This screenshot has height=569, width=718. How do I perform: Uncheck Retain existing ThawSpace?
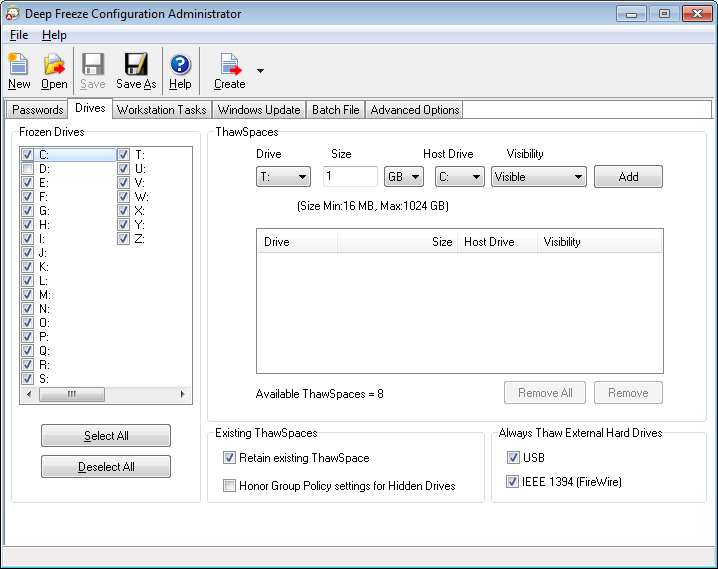pyautogui.click(x=229, y=458)
